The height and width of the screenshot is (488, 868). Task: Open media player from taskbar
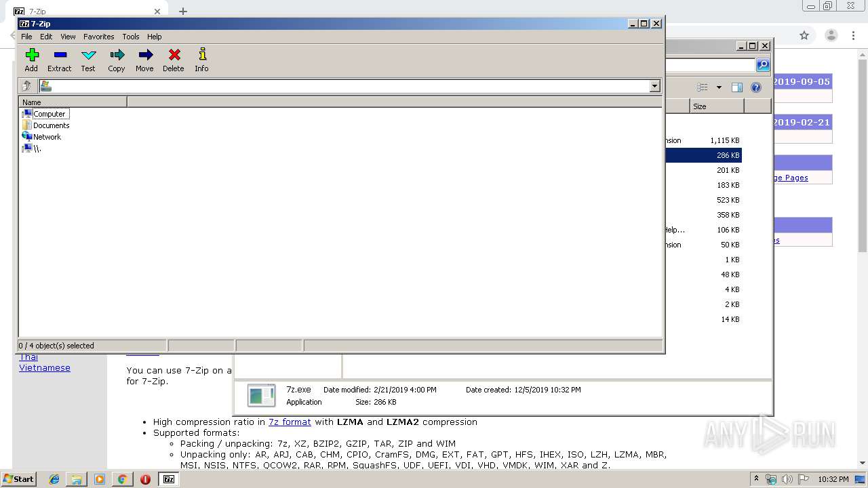100,479
